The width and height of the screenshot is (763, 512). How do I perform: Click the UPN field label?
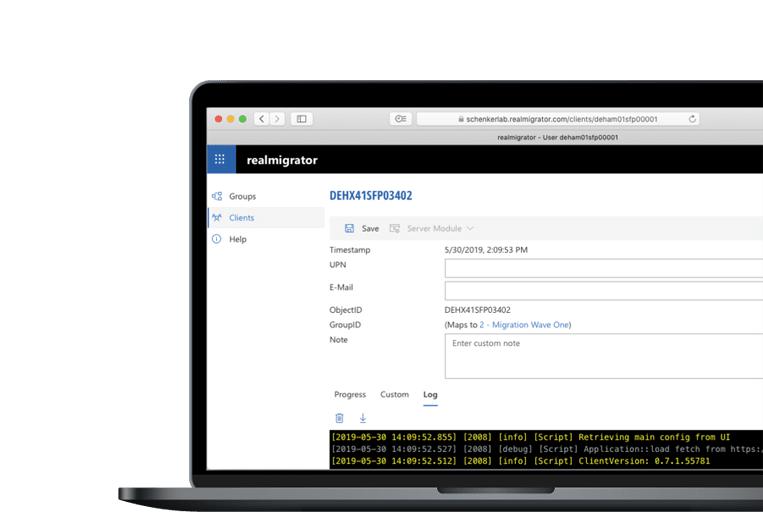tap(338, 265)
